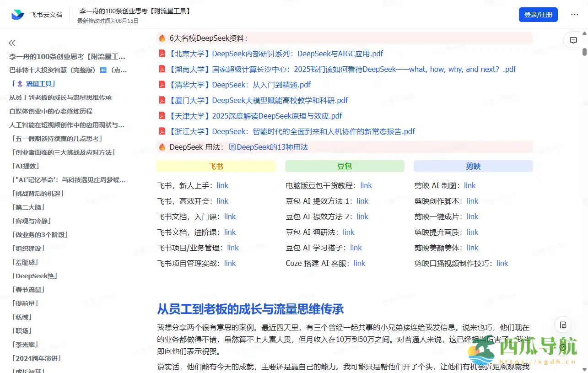588x373 pixels.
Task: Open the link for 剪映一键成片
Action: 472,216
